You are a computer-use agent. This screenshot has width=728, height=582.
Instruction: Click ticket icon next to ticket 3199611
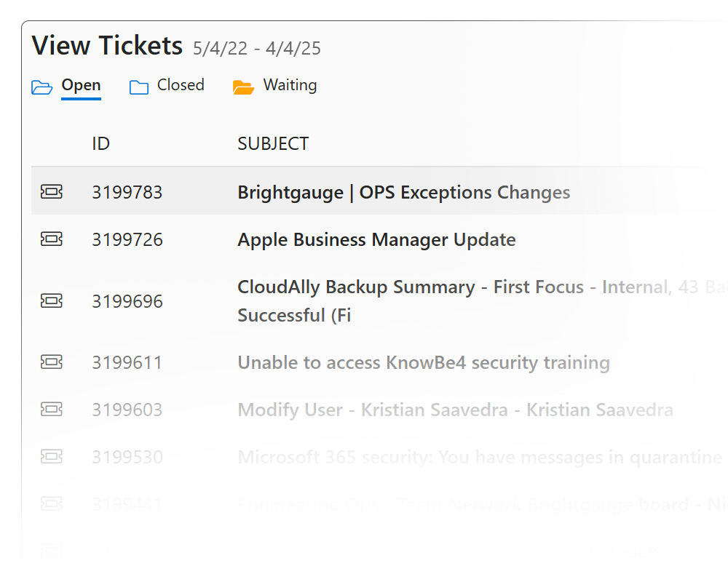click(x=51, y=362)
